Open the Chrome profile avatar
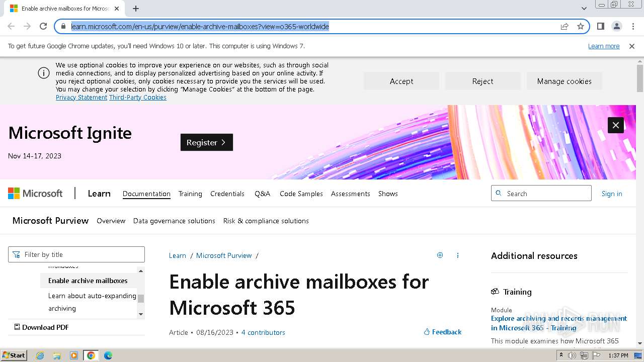This screenshot has height=362, width=644. click(616, 26)
